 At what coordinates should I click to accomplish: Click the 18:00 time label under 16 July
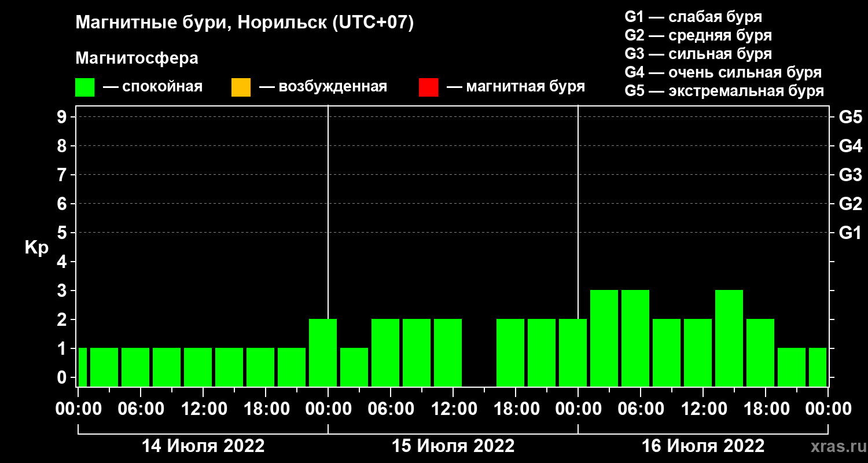766,409
